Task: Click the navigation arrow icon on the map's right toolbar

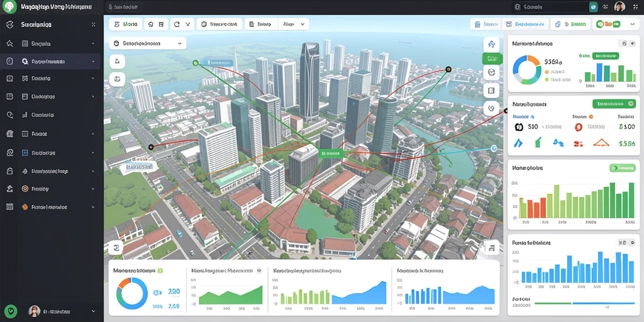Action: click(x=492, y=44)
